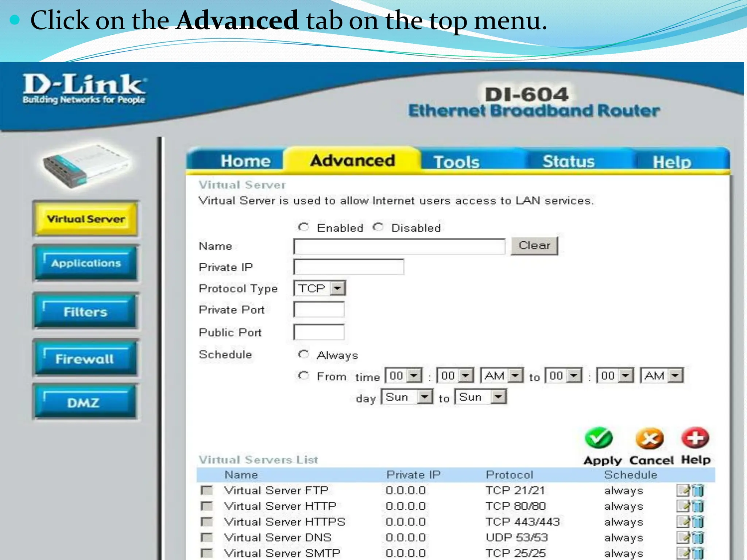The image size is (747, 560).
Task: Click the Virtual Servers List Schedule header
Action: (x=631, y=475)
